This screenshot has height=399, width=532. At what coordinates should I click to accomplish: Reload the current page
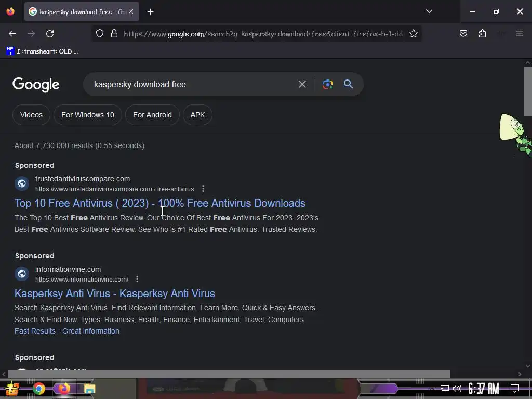click(50, 34)
